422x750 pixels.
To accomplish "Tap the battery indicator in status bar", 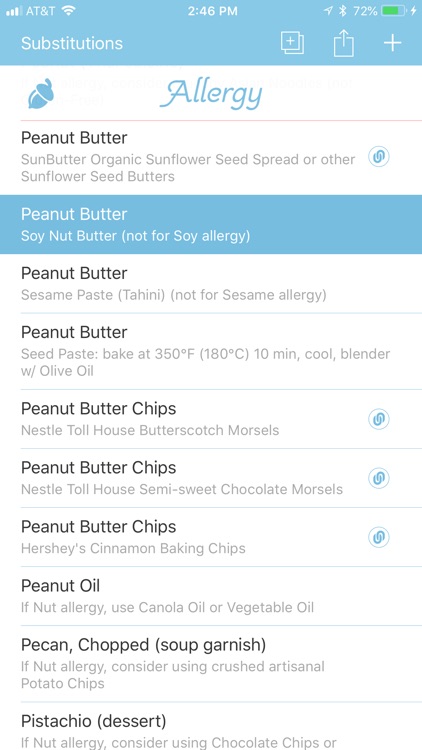I will point(394,11).
